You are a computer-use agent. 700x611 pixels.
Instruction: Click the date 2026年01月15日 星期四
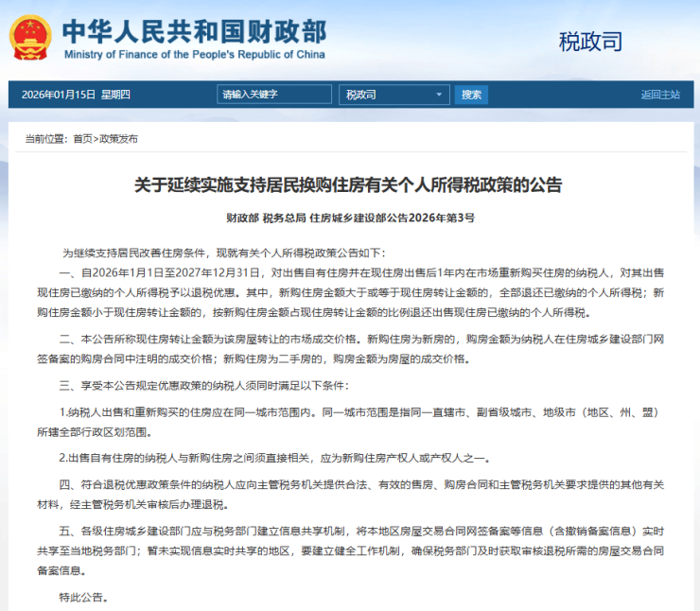[x=76, y=95]
